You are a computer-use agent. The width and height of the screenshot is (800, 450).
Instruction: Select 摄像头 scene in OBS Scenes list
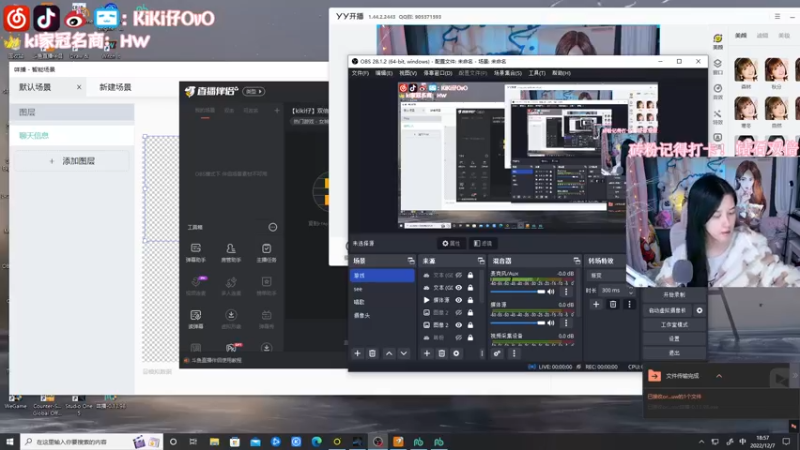click(382, 315)
